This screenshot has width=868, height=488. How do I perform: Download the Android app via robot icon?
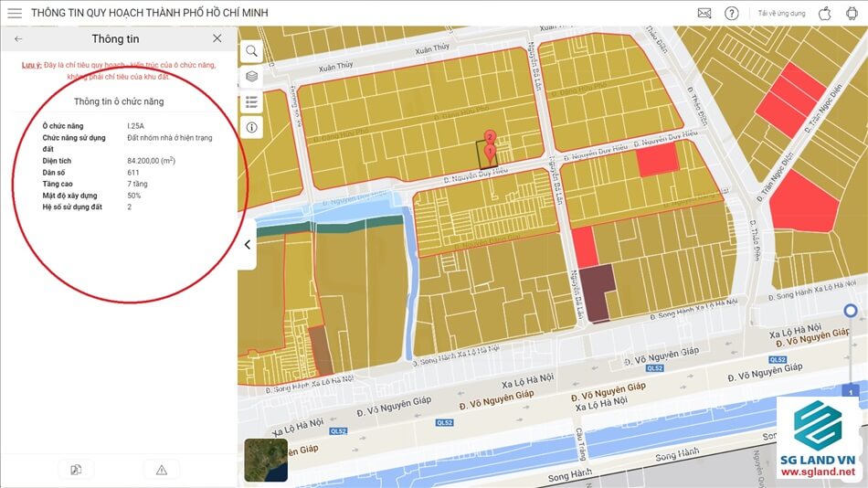[852, 14]
